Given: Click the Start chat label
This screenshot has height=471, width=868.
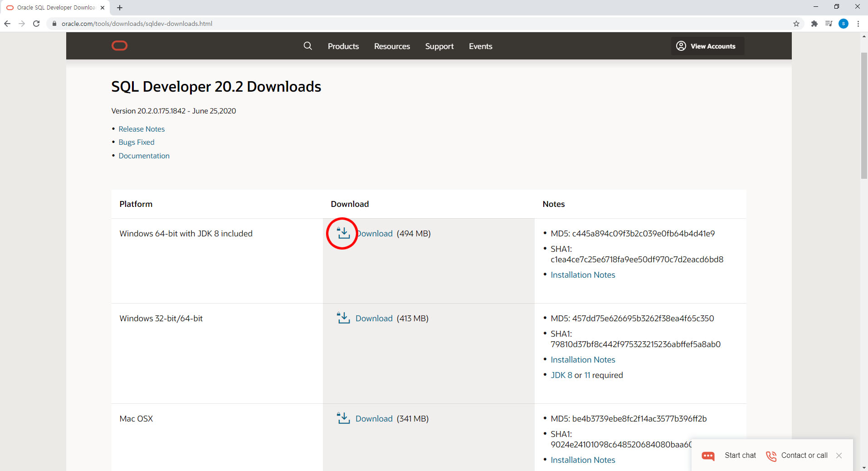Looking at the screenshot, I should 740,455.
